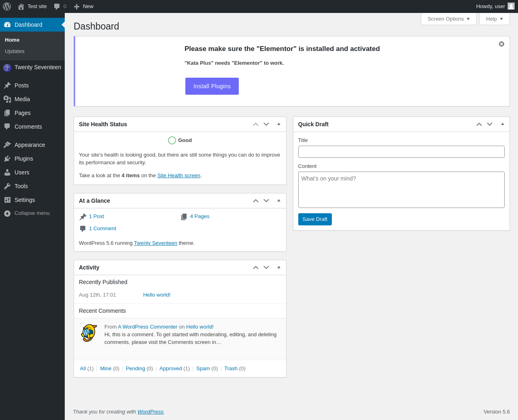
Task: Open the Twenty Seventeen theme link
Action: click(x=155, y=243)
